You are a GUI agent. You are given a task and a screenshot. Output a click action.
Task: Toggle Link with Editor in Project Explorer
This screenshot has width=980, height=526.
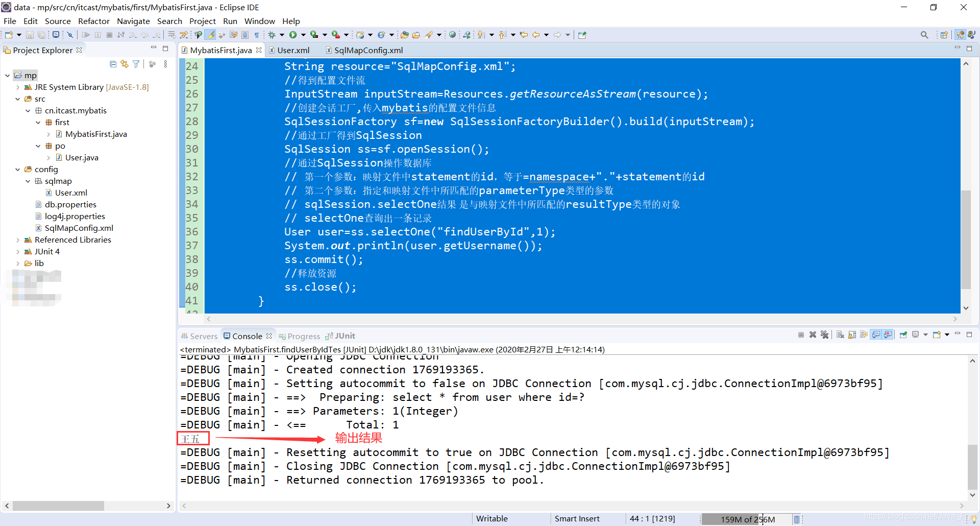tap(125, 64)
